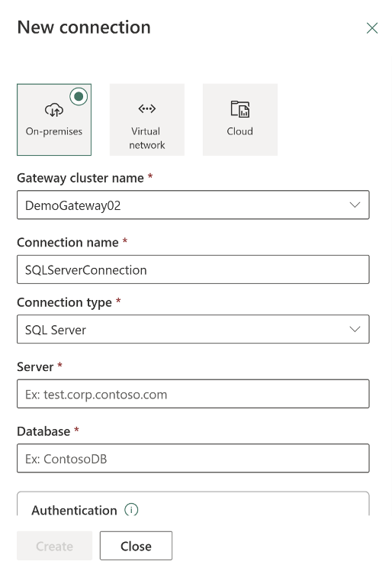The width and height of the screenshot is (392, 571).
Task: Choose the Cloud option tile
Action: [240, 120]
